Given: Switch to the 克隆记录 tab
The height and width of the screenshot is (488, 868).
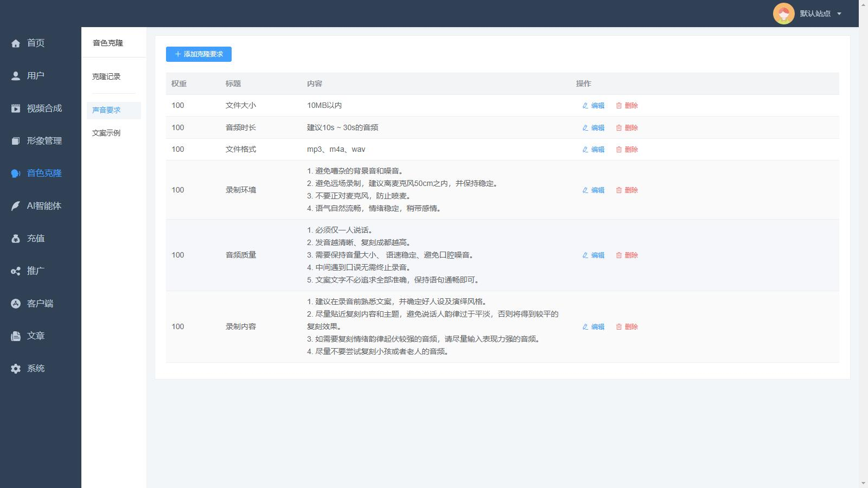Looking at the screenshot, I should click(106, 77).
